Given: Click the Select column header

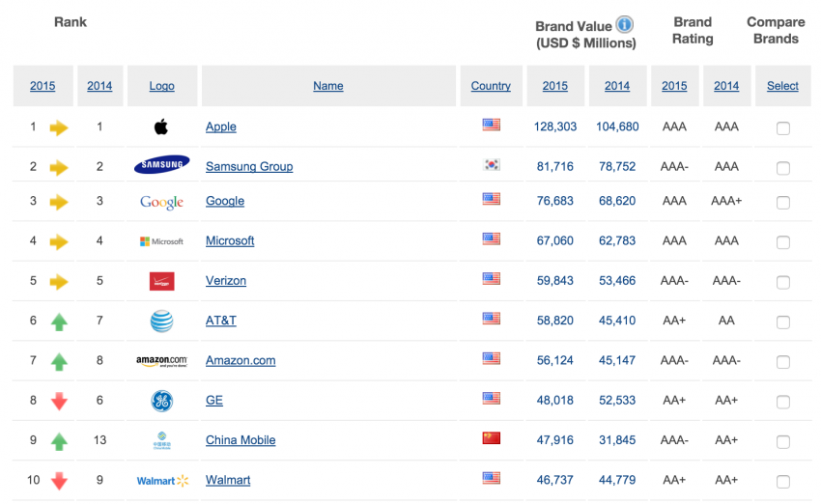Looking at the screenshot, I should pos(782,86).
